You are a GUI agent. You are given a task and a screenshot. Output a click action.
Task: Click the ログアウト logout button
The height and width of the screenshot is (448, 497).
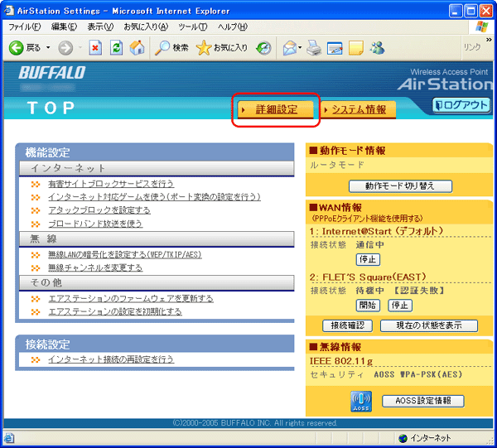point(461,105)
